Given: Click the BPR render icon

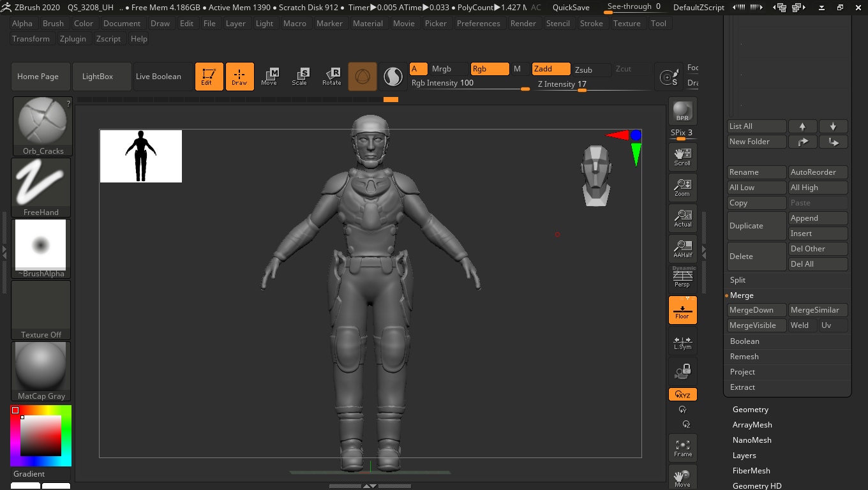Looking at the screenshot, I should pos(682,111).
